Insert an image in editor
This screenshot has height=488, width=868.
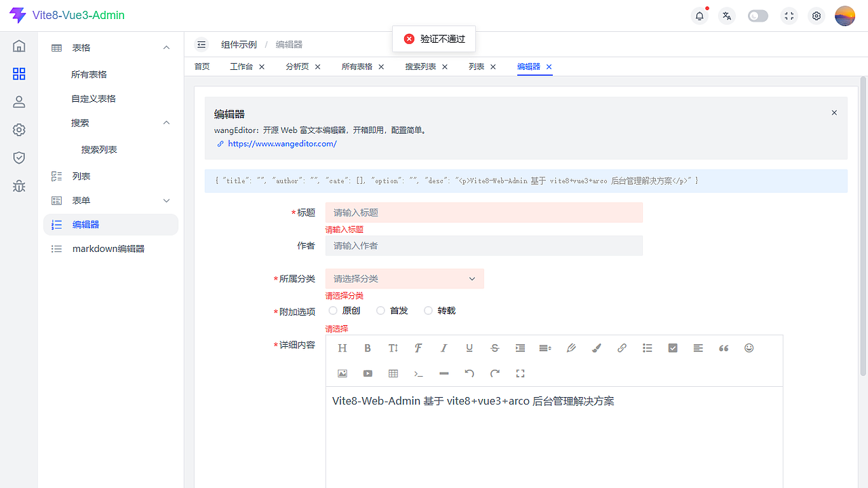click(x=342, y=373)
